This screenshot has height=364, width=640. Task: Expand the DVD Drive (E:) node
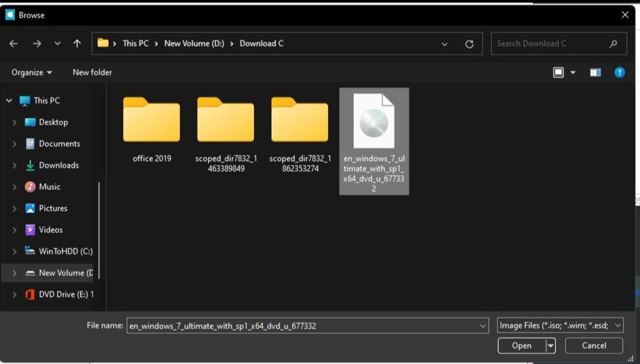pos(15,295)
